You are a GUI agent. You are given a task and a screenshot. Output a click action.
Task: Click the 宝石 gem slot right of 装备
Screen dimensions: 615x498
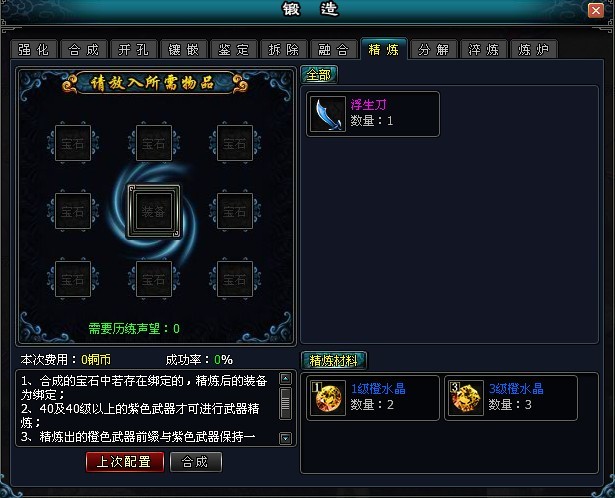(235, 211)
